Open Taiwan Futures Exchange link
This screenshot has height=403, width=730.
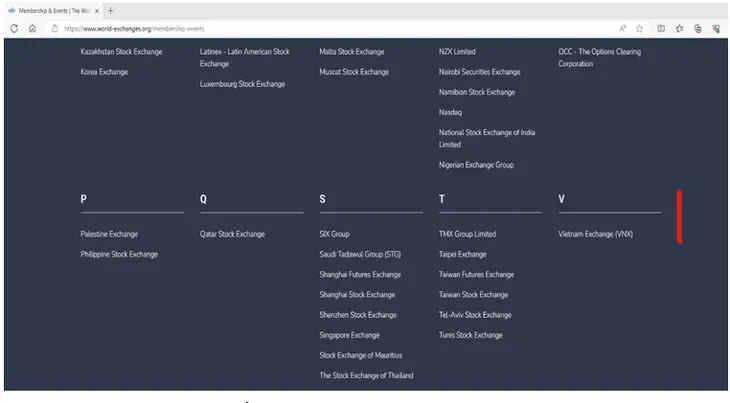click(477, 275)
